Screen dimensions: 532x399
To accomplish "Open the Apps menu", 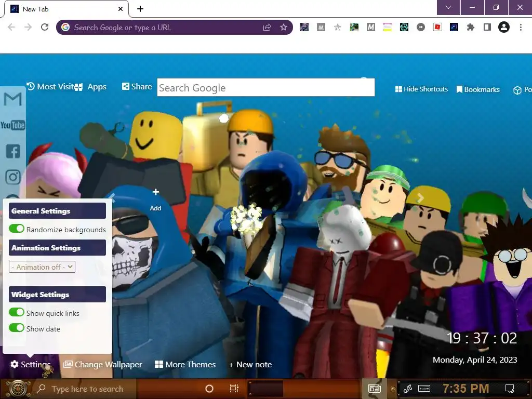I will pyautogui.click(x=90, y=87).
